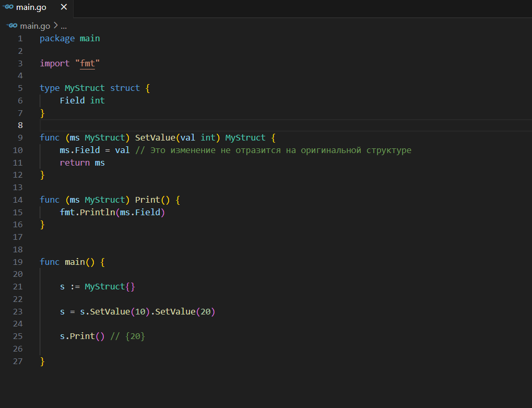This screenshot has width=532, height=408.
Task: Click the underlined "fmt" import string
Action: point(87,64)
